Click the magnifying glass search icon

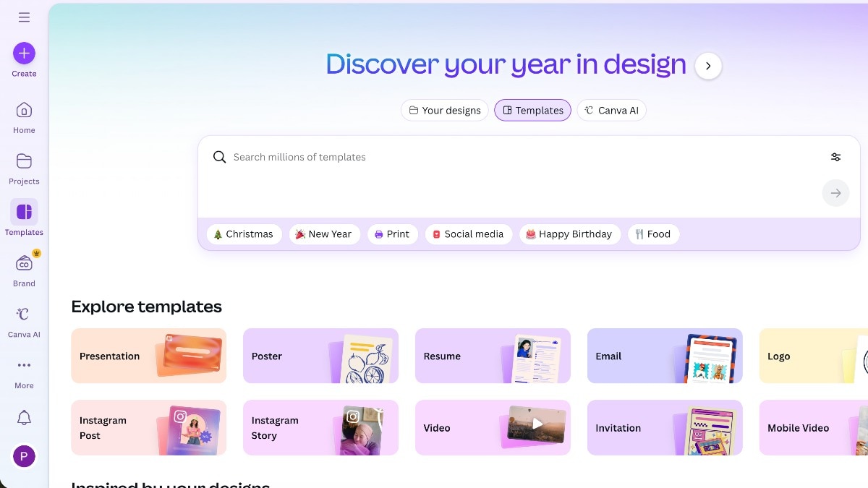tap(219, 157)
